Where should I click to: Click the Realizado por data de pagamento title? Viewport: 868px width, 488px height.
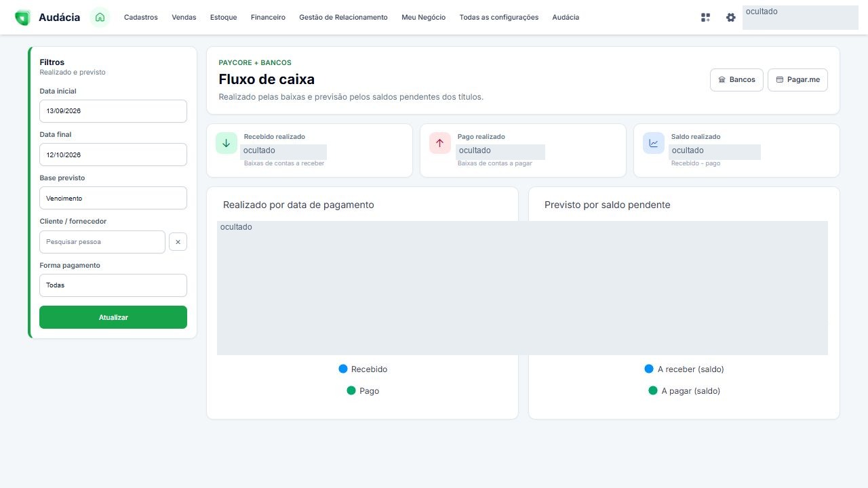coord(298,205)
